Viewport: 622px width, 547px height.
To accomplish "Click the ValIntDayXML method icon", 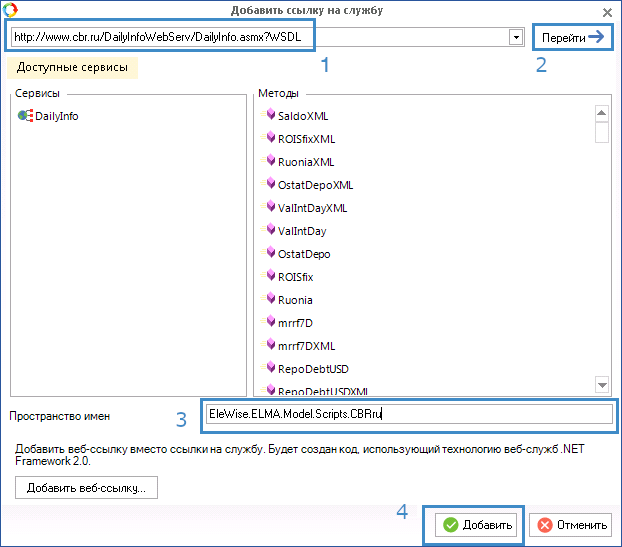I will point(270,207).
